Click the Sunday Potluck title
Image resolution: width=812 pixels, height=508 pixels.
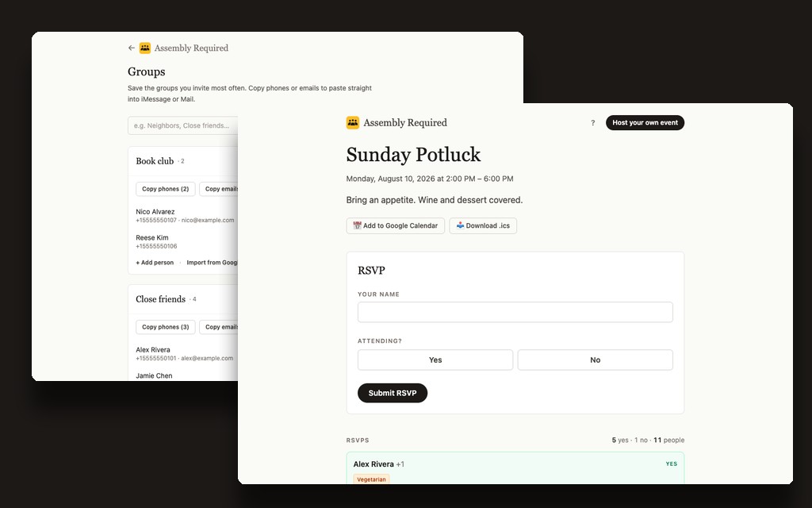point(413,155)
